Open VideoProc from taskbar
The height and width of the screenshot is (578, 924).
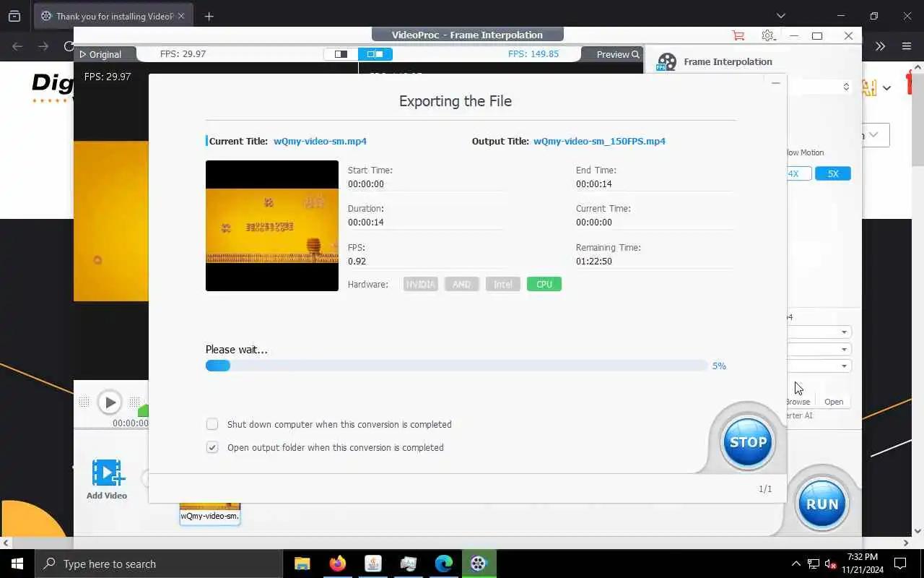[479, 564]
